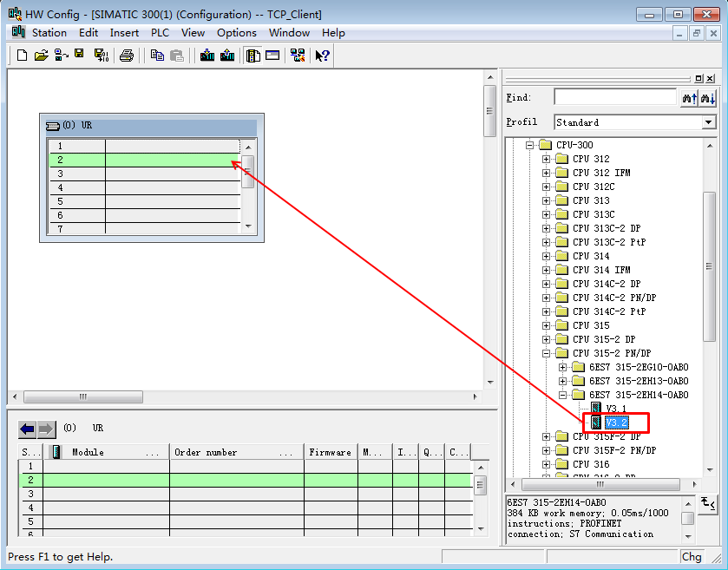This screenshot has width=728, height=570.
Task: Click the New station toolbar icon
Action: coord(22,56)
